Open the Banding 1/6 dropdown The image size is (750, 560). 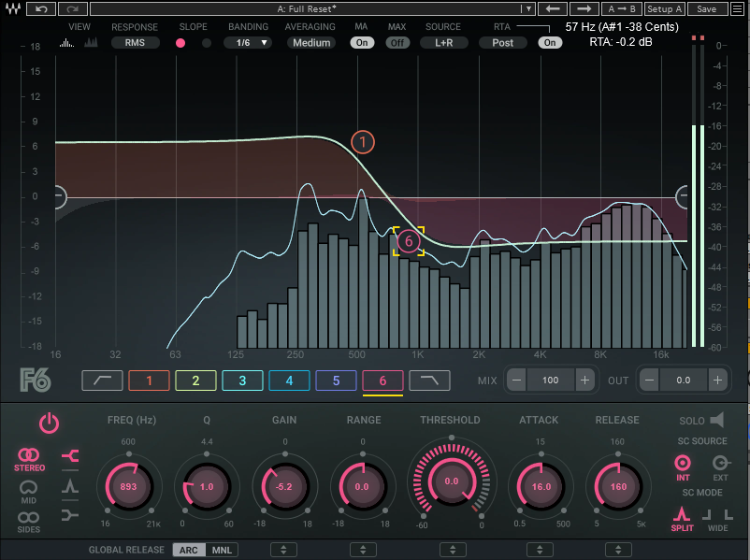tap(248, 43)
